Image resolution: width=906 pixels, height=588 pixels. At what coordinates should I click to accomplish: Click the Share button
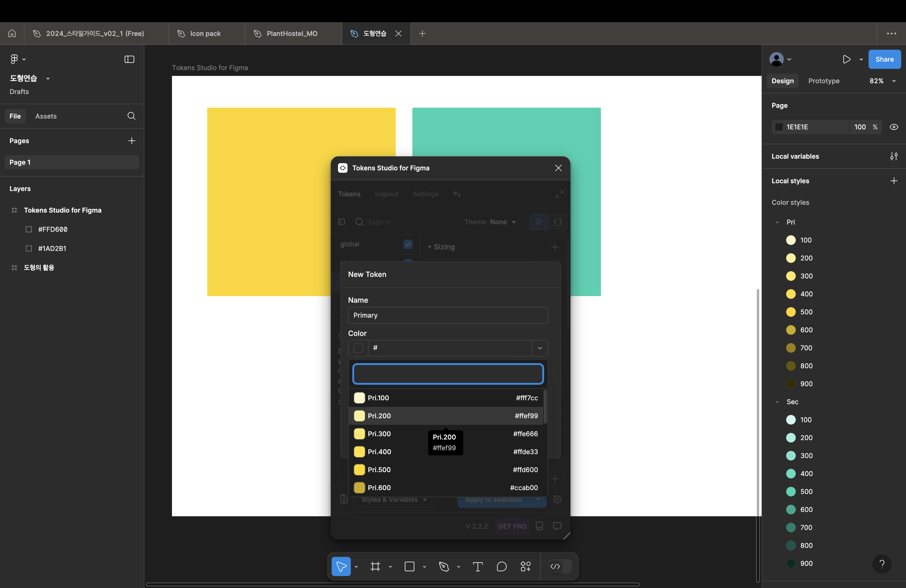884,59
